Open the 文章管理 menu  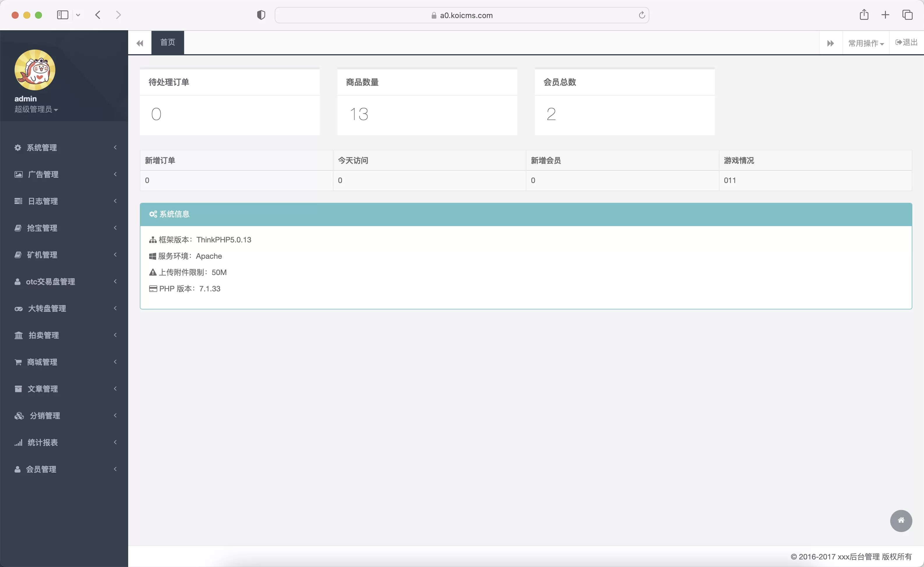tap(64, 389)
